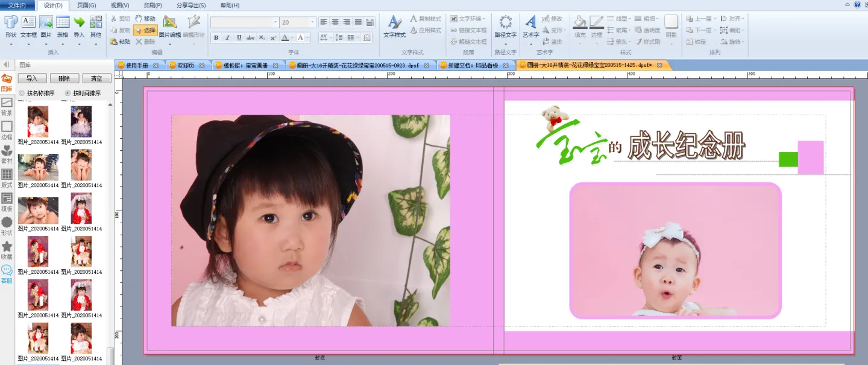Select the 按名称排序 radio button
The height and width of the screenshot is (365, 868).
coord(22,94)
